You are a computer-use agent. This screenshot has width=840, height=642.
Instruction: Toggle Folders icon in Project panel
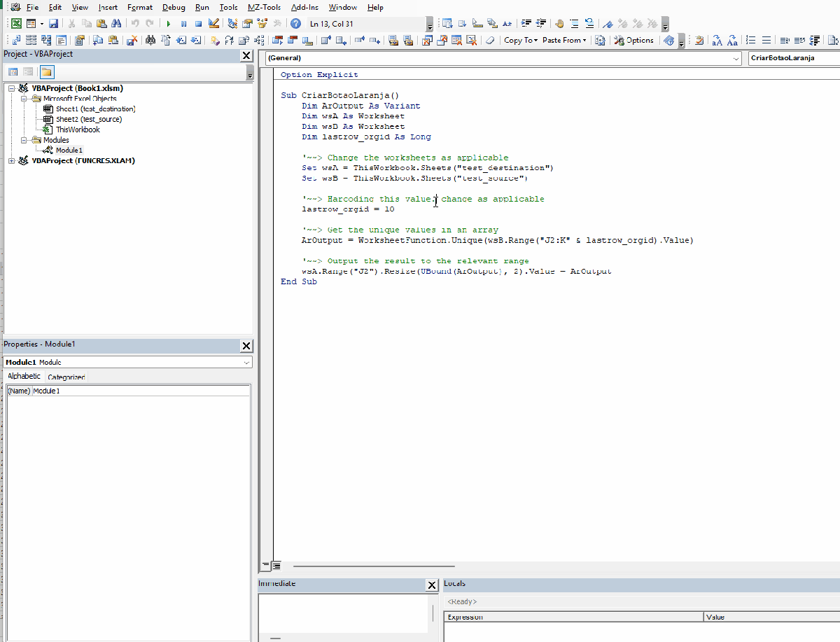pyautogui.click(x=46, y=71)
